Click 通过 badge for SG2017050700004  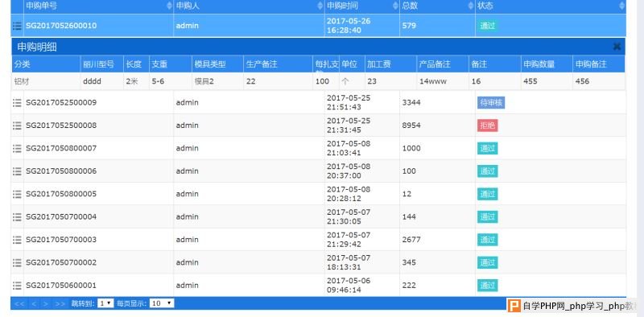coord(488,216)
